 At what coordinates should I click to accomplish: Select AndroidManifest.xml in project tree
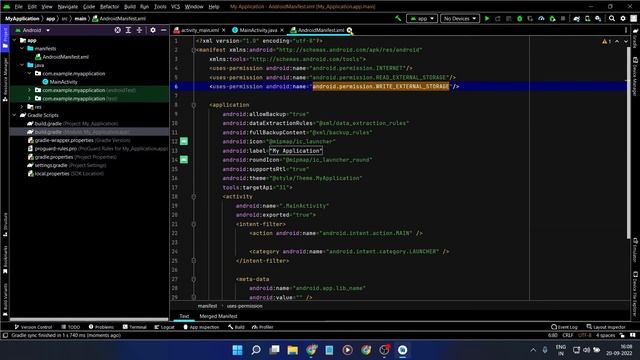point(62,57)
